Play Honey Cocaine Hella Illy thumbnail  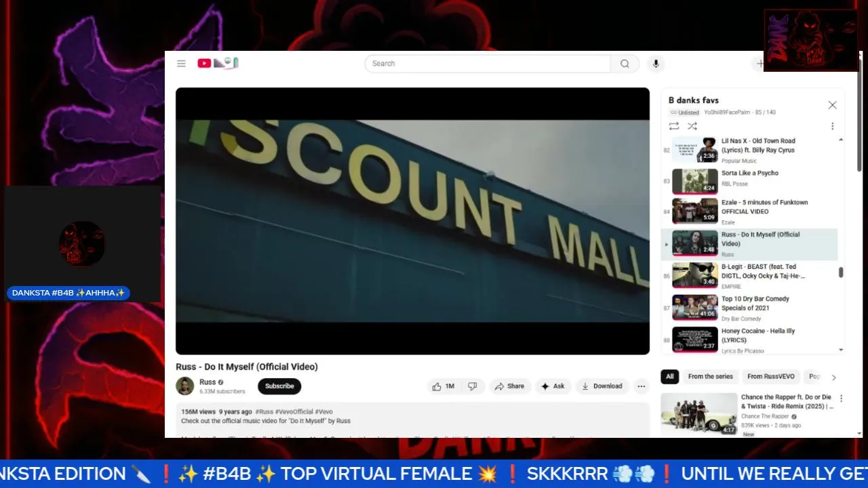point(694,340)
